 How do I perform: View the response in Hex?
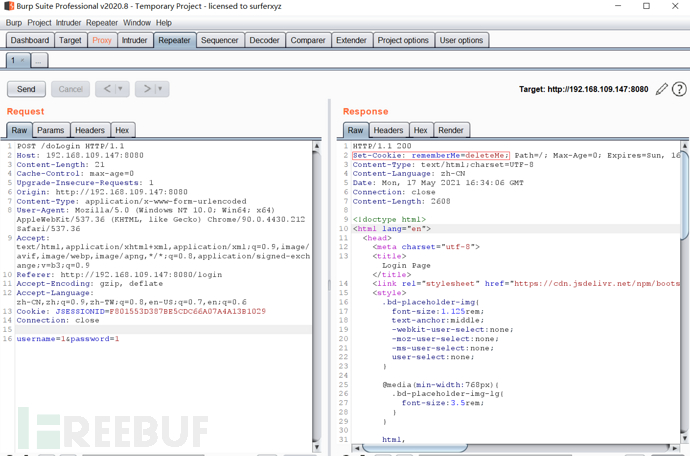(x=420, y=130)
